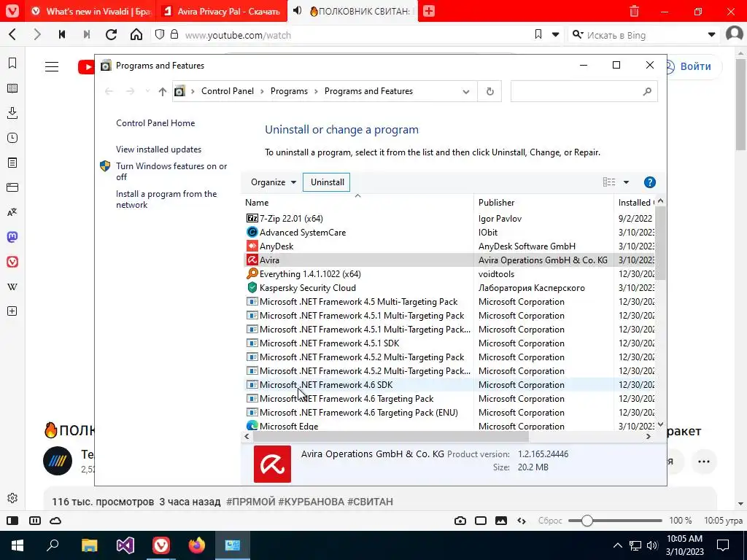
Task: Sort by the Publisher column header
Action: pyautogui.click(x=543, y=203)
